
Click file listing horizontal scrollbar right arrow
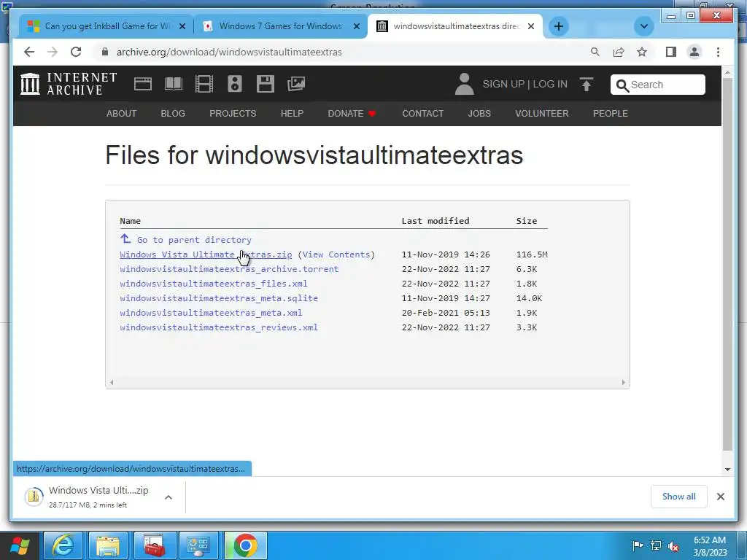click(623, 382)
